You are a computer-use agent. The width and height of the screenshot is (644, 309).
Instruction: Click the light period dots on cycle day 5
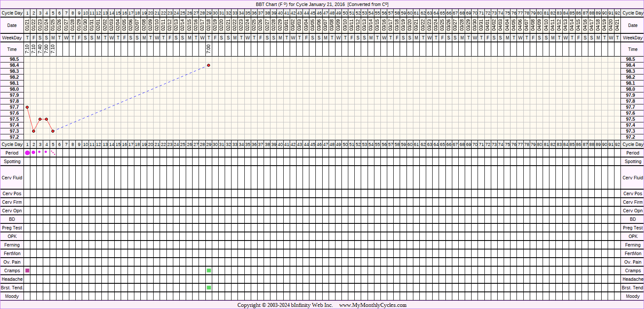click(53, 152)
